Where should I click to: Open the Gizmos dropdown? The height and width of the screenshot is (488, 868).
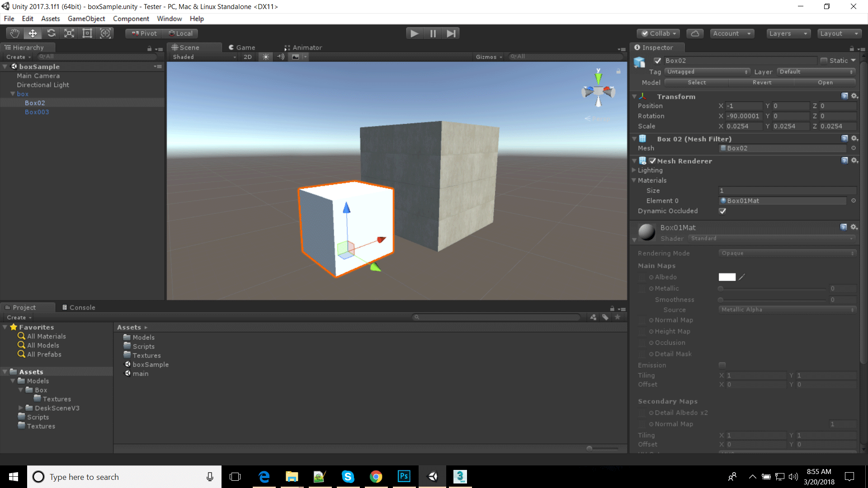coord(489,57)
